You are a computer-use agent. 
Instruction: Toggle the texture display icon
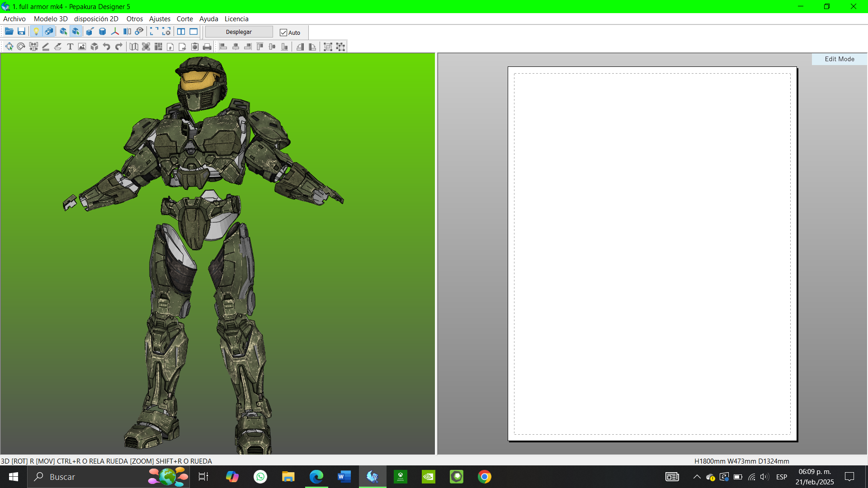click(x=49, y=32)
